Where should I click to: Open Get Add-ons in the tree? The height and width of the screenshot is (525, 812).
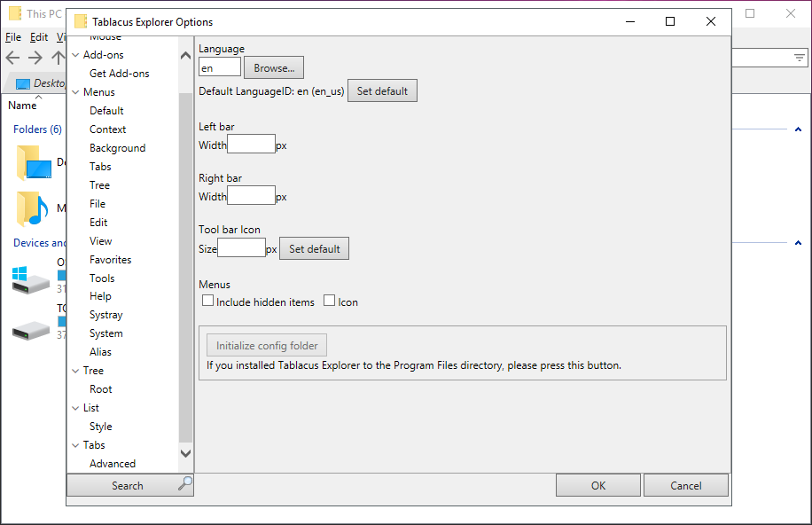119,74
